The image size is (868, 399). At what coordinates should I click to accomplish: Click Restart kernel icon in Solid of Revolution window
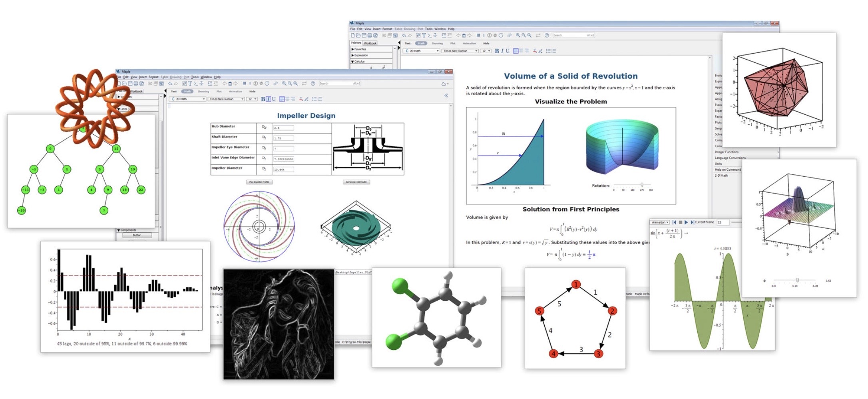tap(501, 36)
